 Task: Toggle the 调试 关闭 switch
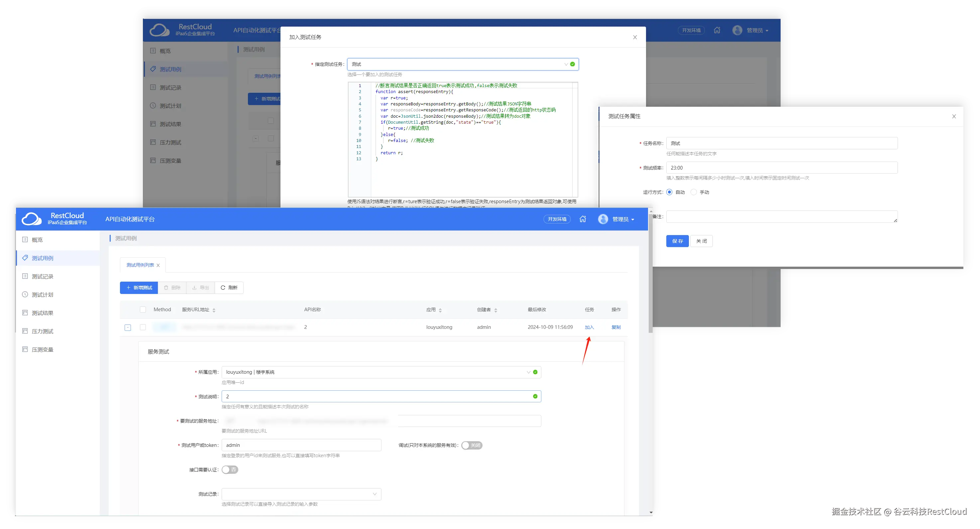(x=472, y=445)
